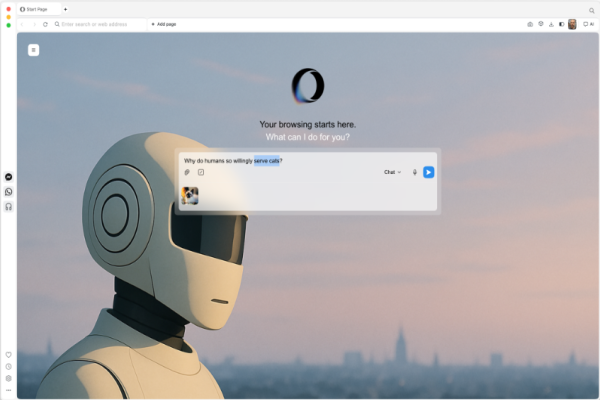The width and height of the screenshot is (600, 400).
Task: Click the Add page button
Action: coord(163,24)
